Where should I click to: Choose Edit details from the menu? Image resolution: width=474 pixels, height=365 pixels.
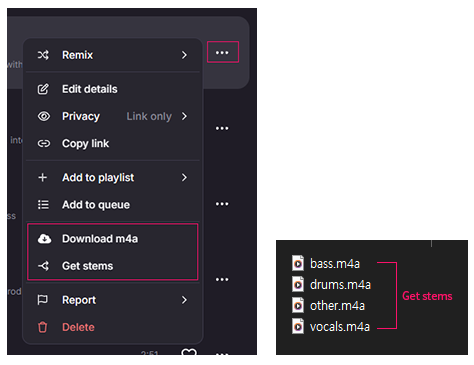coord(113,89)
